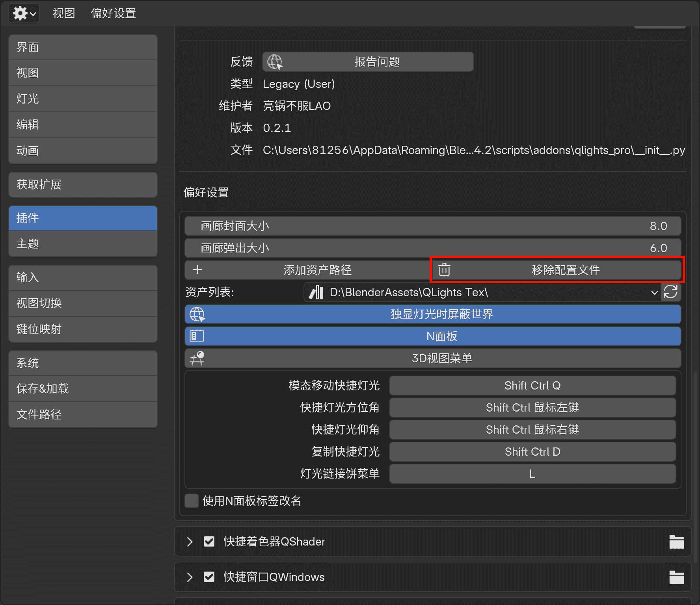
Task: Expand the 快捷窗口QWindows addon
Action: [190, 577]
